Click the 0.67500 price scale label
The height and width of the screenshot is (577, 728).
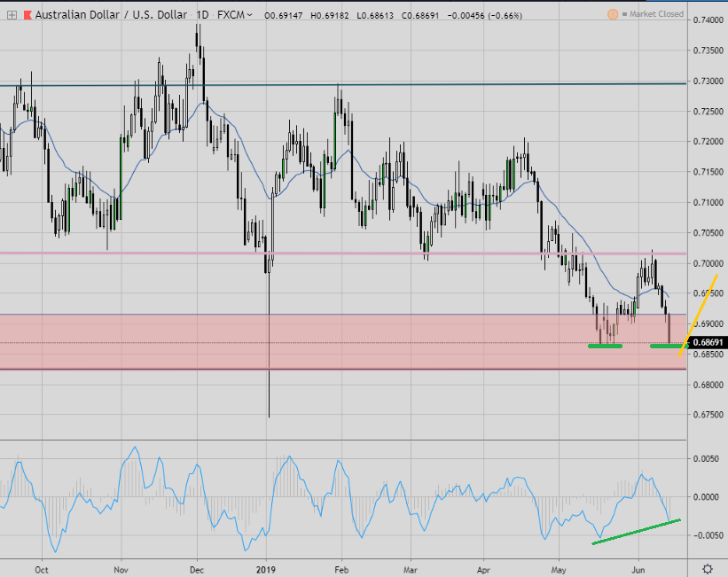click(x=708, y=415)
